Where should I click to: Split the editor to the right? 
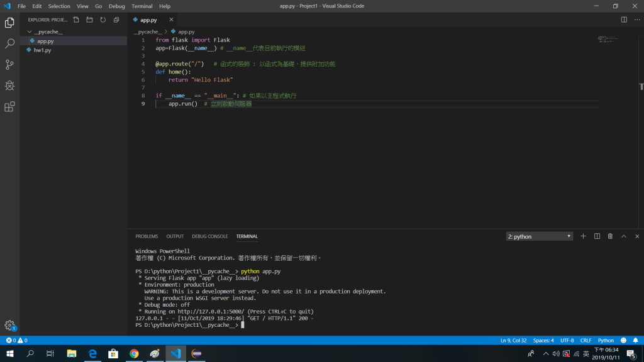(x=624, y=19)
